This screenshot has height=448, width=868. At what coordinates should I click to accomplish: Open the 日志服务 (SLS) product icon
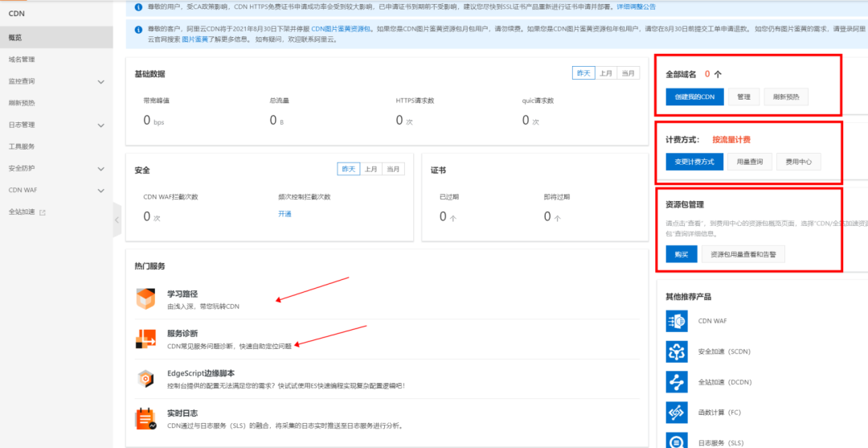677,441
